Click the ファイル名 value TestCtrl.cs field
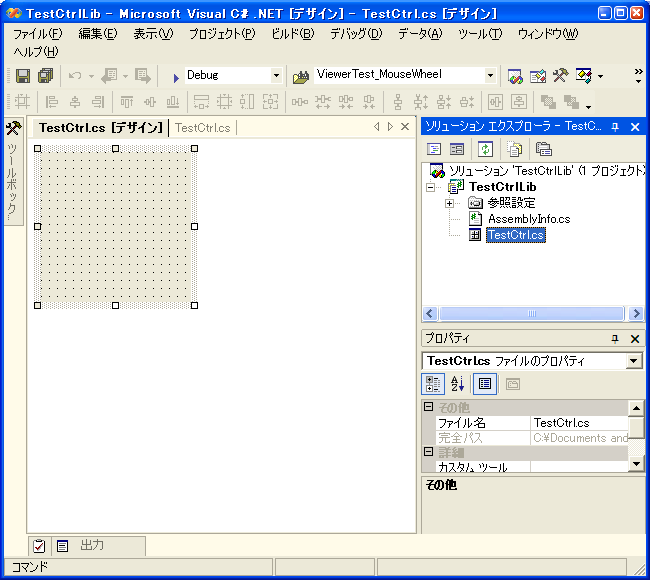 pos(579,423)
